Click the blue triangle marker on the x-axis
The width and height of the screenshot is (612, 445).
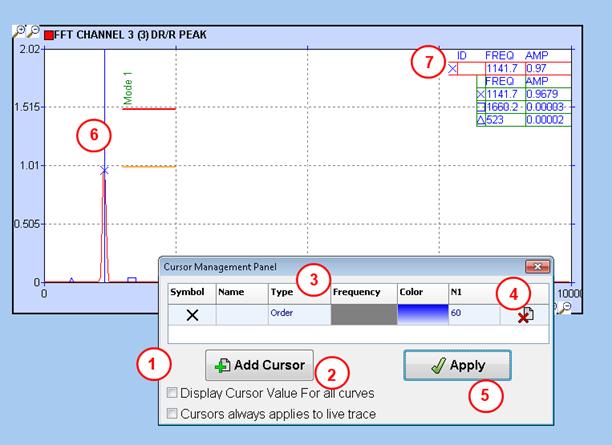(71, 280)
